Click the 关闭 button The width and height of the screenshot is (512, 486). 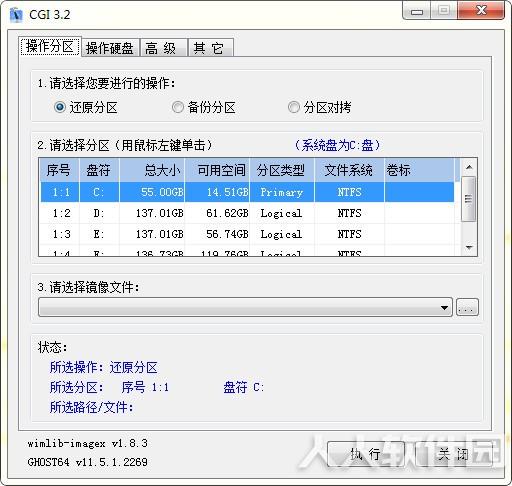(x=453, y=454)
